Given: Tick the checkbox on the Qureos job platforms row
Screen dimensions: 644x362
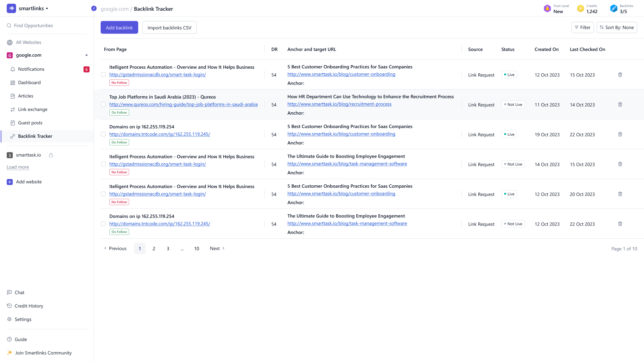Looking at the screenshot, I should [103, 105].
